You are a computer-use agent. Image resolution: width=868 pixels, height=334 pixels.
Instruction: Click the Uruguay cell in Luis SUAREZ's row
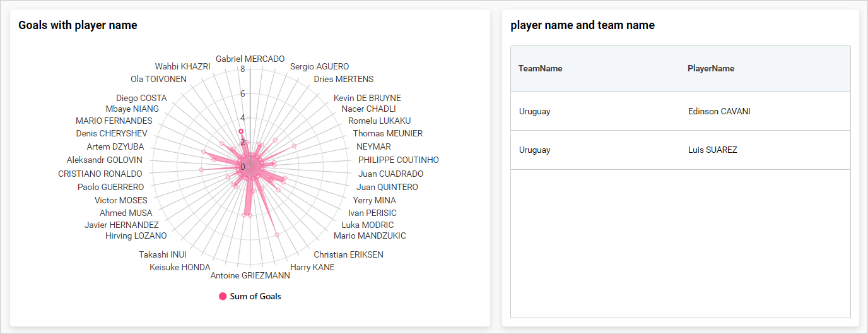(x=534, y=150)
